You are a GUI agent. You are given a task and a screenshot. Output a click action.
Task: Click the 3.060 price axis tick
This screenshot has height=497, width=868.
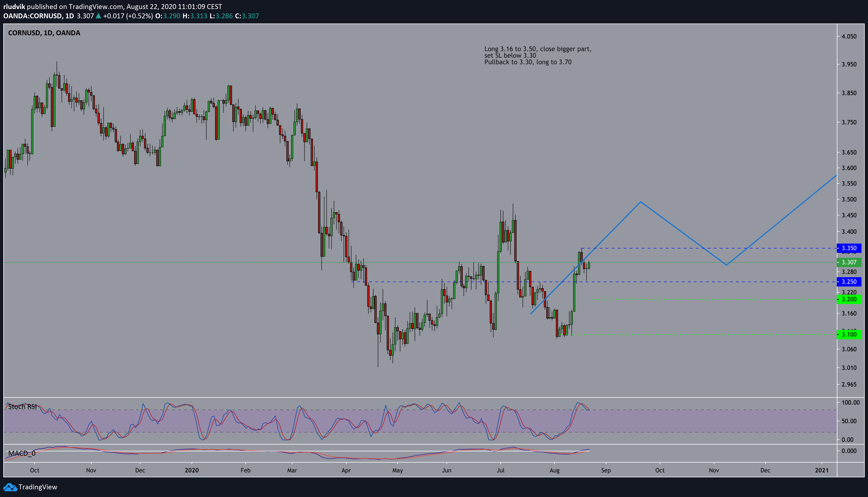click(849, 349)
